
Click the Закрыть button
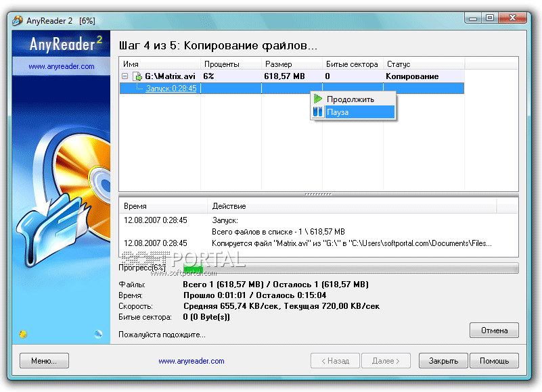click(443, 361)
